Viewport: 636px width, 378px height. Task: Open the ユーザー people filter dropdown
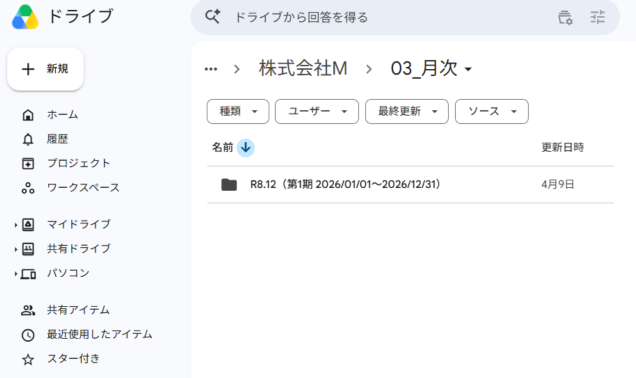[317, 111]
